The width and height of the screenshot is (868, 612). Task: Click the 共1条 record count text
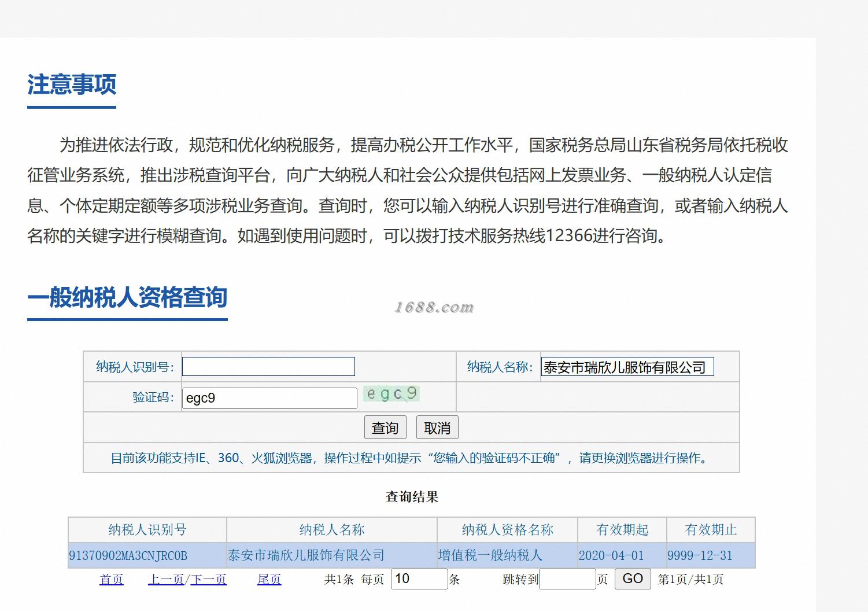click(339, 579)
